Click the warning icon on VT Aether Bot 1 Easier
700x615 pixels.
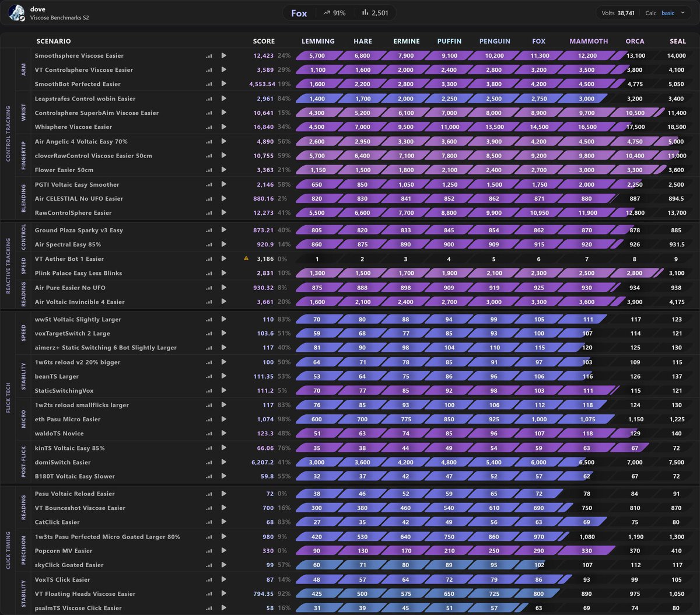tap(246, 258)
